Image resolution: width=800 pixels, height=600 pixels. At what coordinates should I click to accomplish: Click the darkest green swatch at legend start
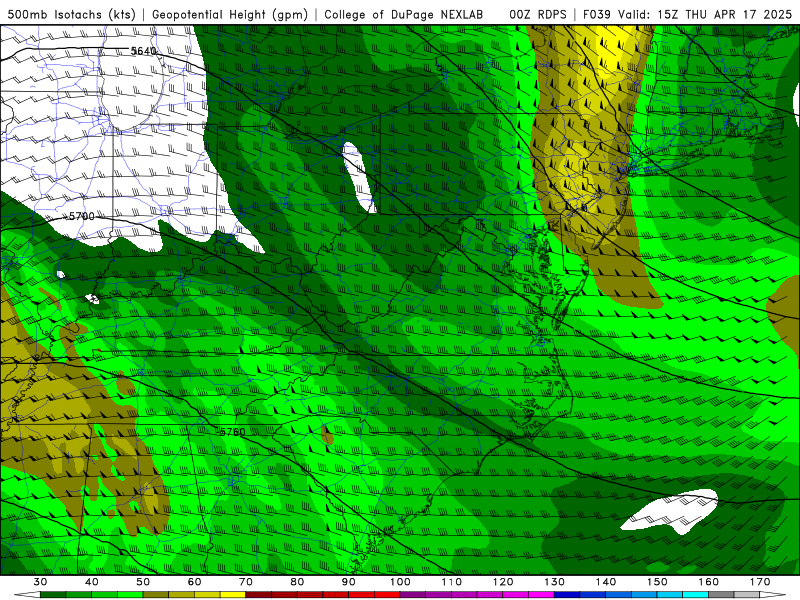[53, 595]
